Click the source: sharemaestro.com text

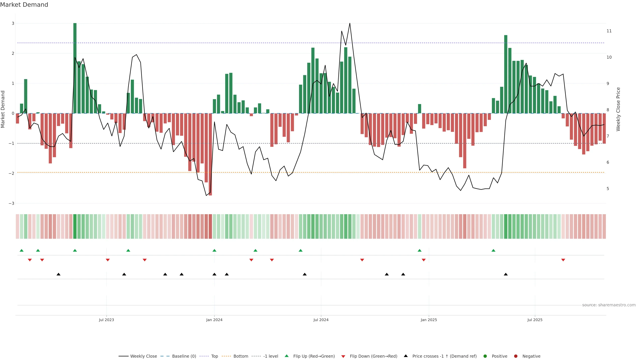pos(609,305)
